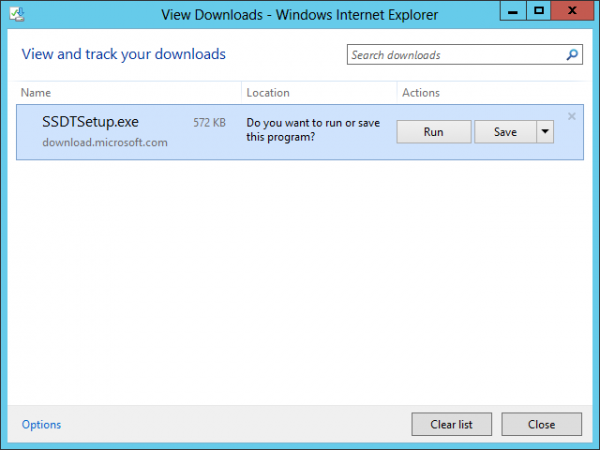Viewport: 600px width, 450px height.
Task: Click 'Do you want to run or save' prompt
Action: [313, 130]
